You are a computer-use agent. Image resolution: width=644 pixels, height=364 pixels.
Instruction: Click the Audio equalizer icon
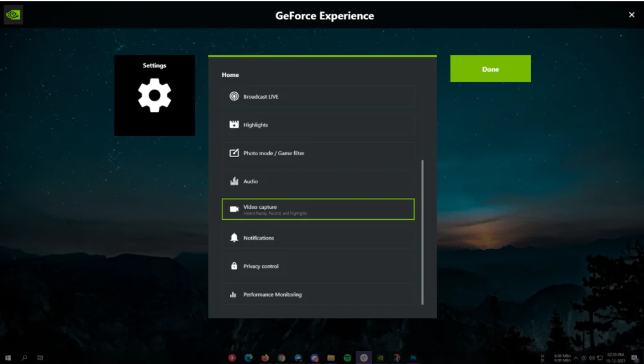point(234,181)
